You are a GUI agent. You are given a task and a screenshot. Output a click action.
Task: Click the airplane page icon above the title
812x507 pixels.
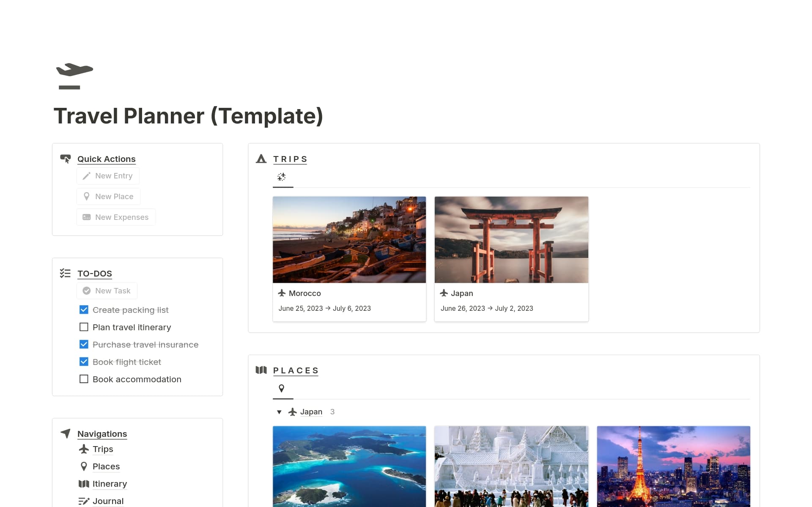click(x=74, y=75)
